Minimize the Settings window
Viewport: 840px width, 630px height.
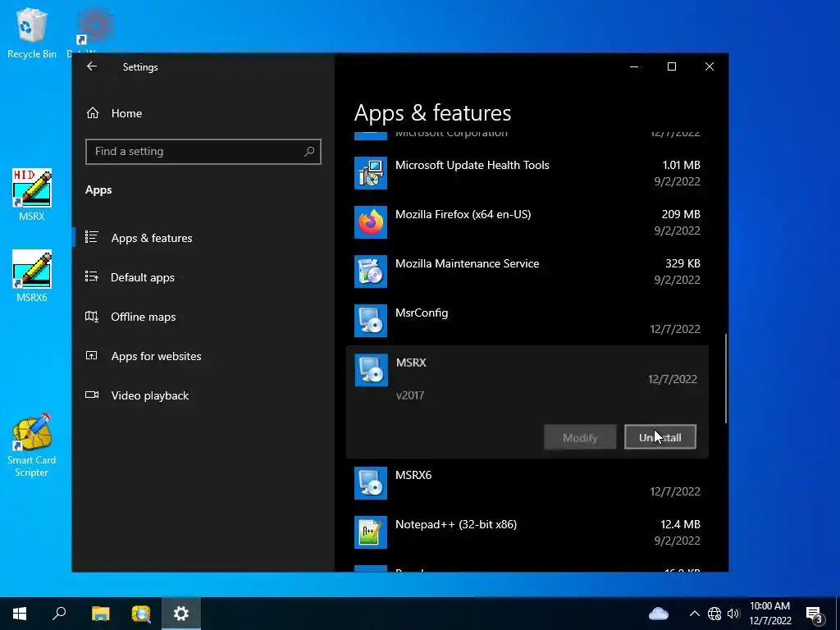tap(634, 66)
